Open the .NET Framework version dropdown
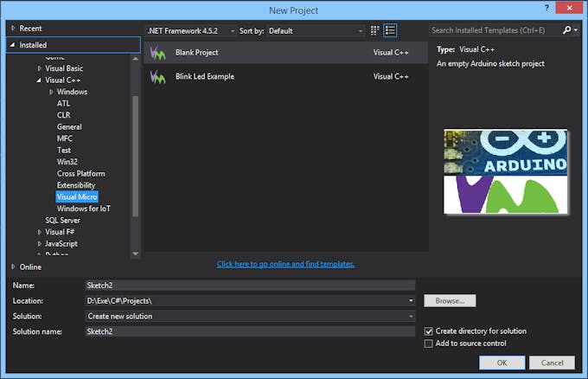Viewport: 588px width, 379px height. click(x=191, y=30)
